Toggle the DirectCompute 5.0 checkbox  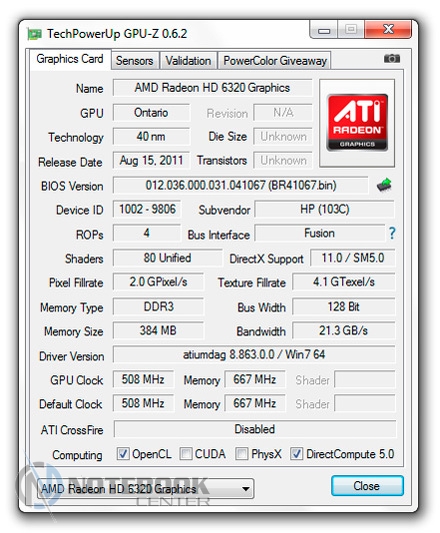point(296,454)
